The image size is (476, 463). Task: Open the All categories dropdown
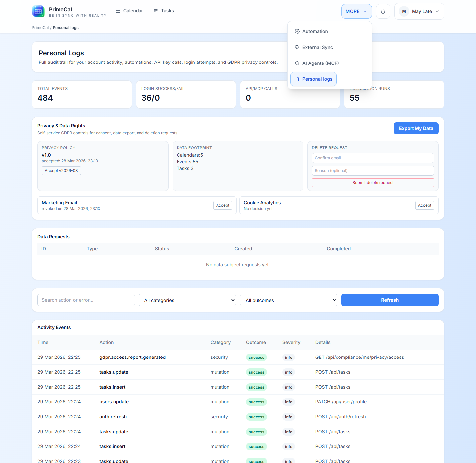coord(187,300)
